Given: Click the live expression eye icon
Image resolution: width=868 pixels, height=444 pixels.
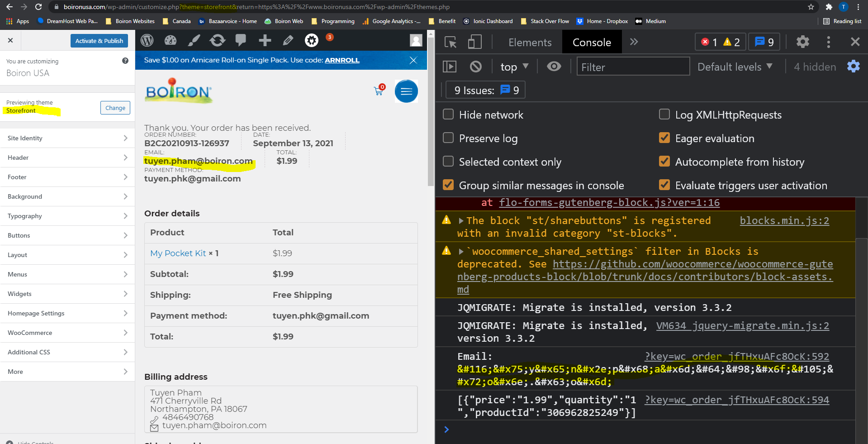Looking at the screenshot, I should [x=554, y=67].
